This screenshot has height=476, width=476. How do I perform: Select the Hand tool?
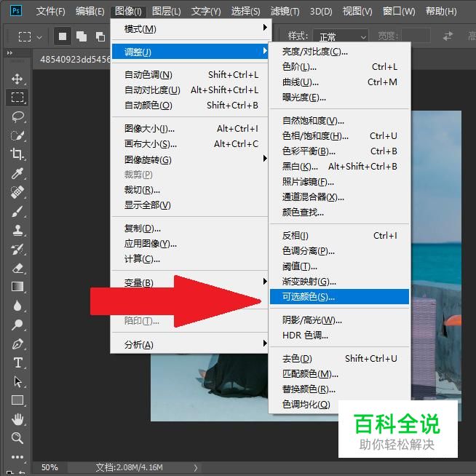[17, 419]
